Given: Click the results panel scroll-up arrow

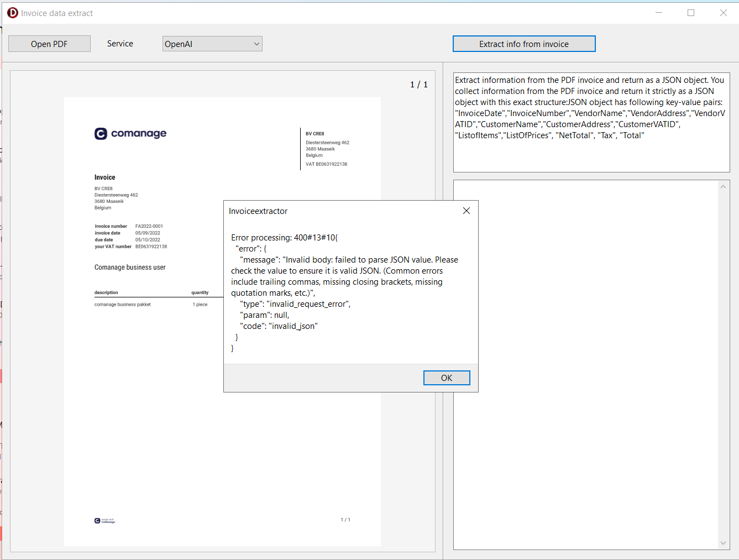Looking at the screenshot, I should pyautogui.click(x=723, y=187).
